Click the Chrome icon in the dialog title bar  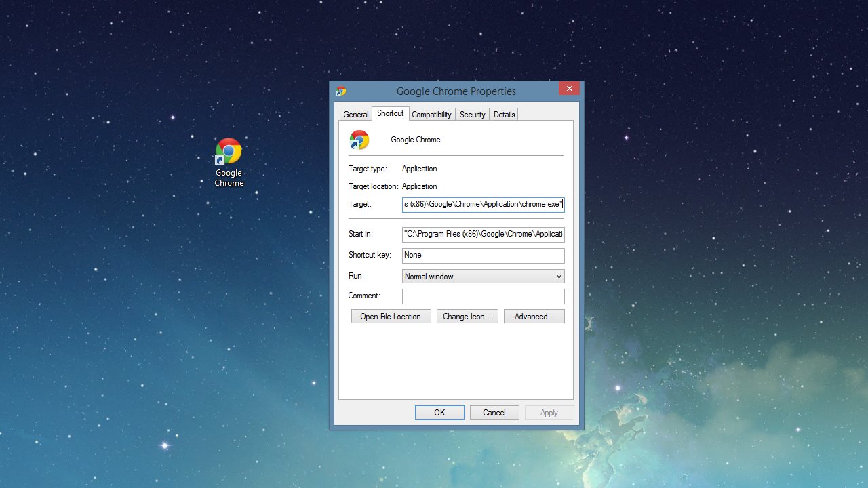(341, 91)
